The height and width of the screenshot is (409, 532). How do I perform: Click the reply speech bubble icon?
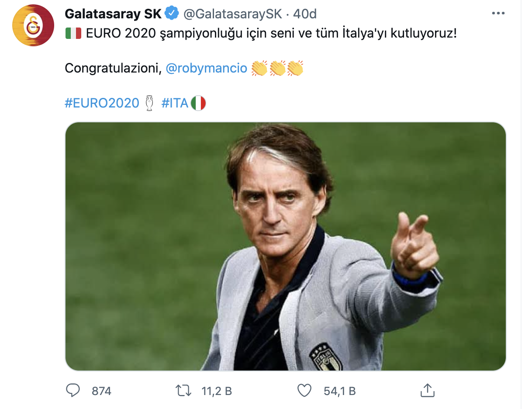pos(73,391)
